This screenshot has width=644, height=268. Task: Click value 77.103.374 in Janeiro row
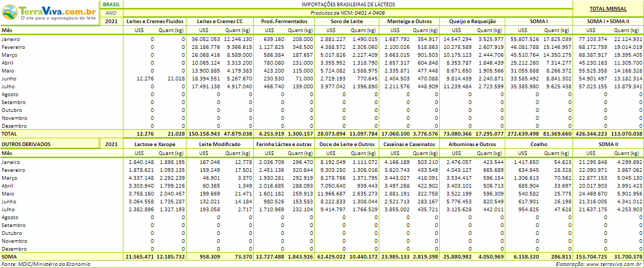click(593, 39)
